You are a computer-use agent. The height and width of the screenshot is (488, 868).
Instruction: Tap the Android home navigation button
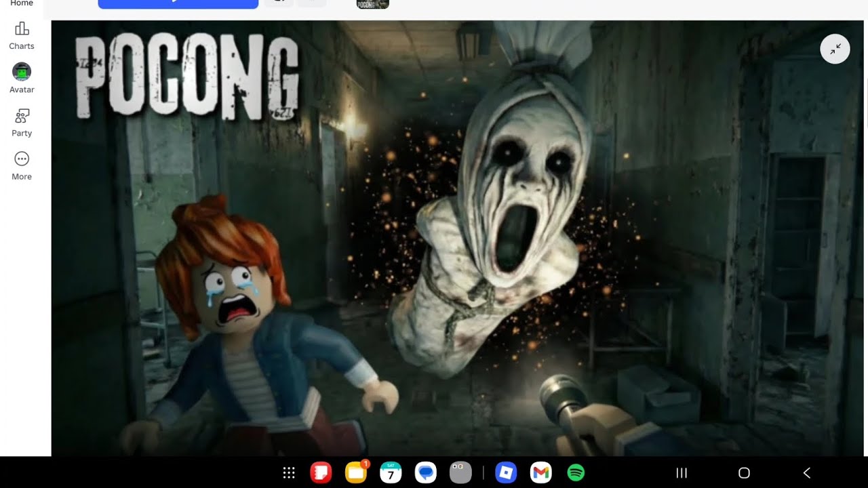[744, 473]
